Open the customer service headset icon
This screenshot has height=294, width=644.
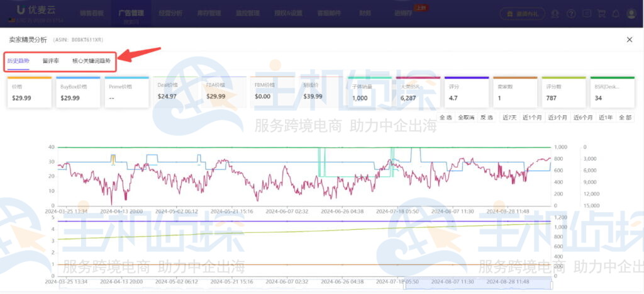coord(555,13)
